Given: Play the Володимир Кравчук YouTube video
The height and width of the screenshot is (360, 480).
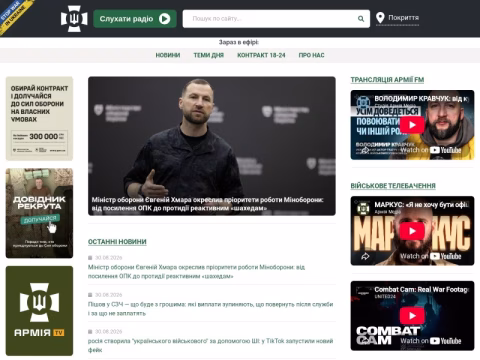Looking at the screenshot, I should (x=412, y=125).
